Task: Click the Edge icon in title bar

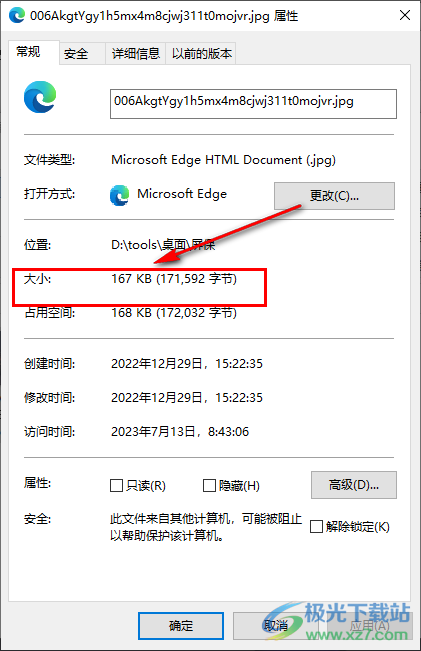Action: point(17,15)
